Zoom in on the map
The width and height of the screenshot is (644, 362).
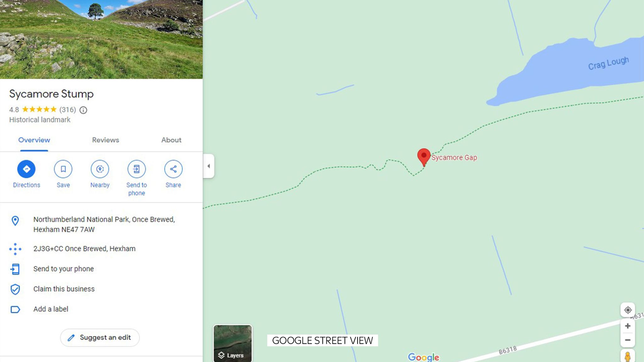tap(628, 326)
